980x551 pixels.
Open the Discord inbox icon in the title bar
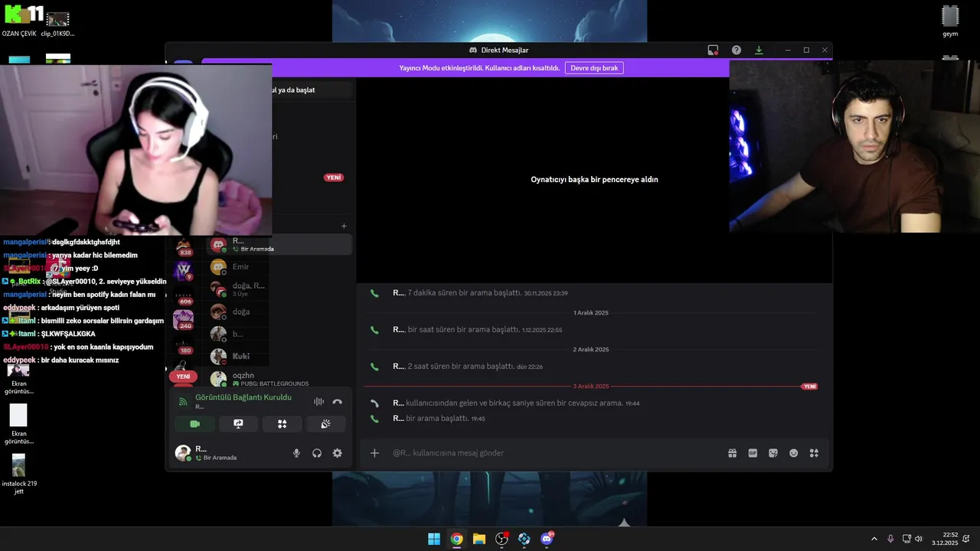[713, 51]
